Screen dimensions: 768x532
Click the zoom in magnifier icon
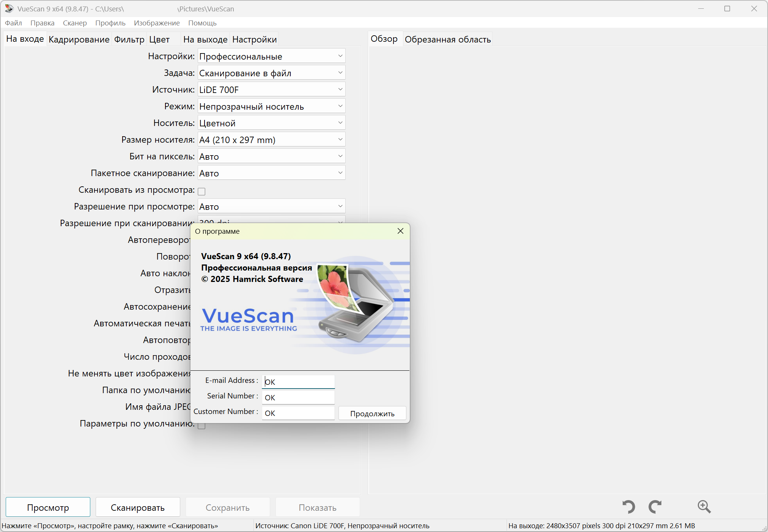(x=704, y=507)
